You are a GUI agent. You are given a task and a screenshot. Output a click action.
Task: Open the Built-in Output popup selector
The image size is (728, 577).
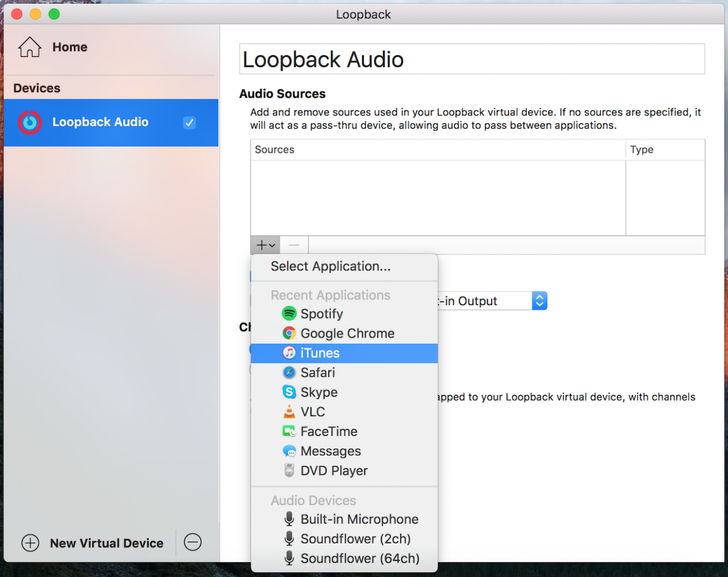pyautogui.click(x=540, y=301)
